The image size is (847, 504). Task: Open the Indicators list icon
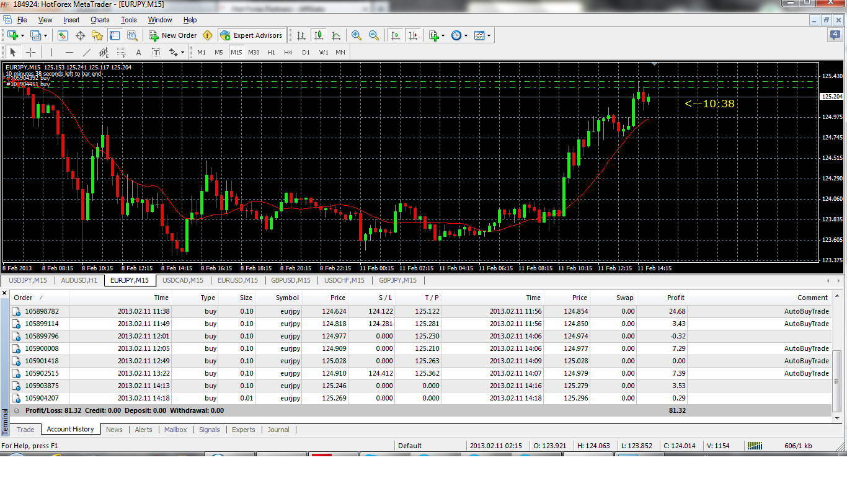point(433,35)
